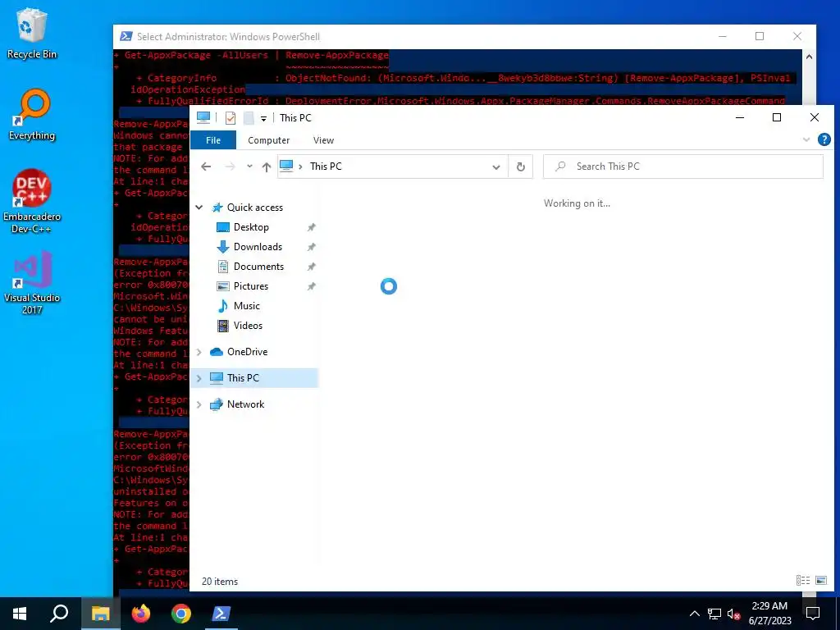The height and width of the screenshot is (630, 840).
Task: Click the pin icon next to Documents
Action: (311, 267)
